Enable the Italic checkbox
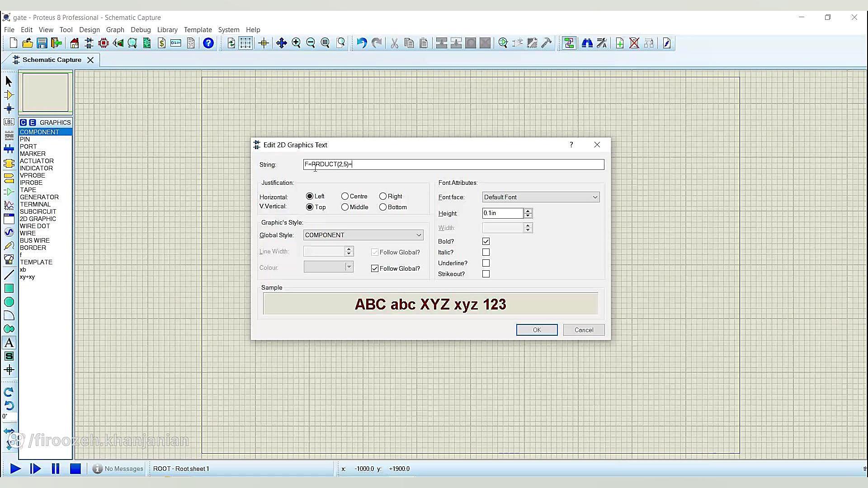This screenshot has height=488, width=868. [486, 252]
